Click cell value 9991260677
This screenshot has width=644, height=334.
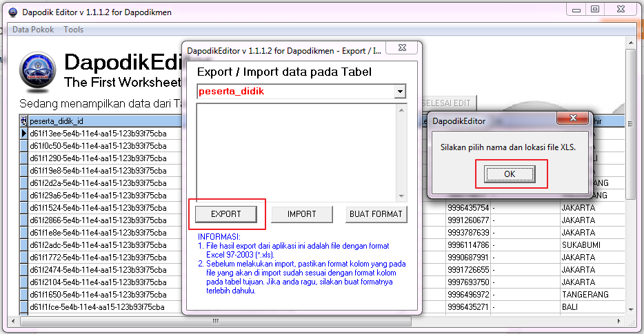tap(468, 220)
